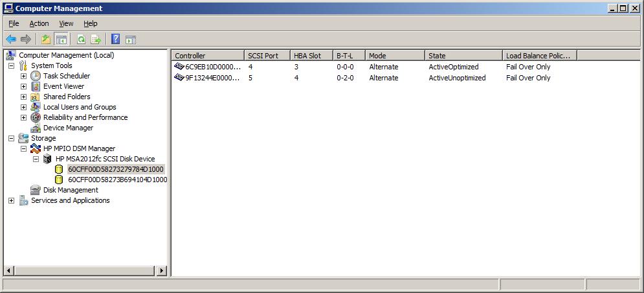Sort by the Mode column header

pos(395,56)
